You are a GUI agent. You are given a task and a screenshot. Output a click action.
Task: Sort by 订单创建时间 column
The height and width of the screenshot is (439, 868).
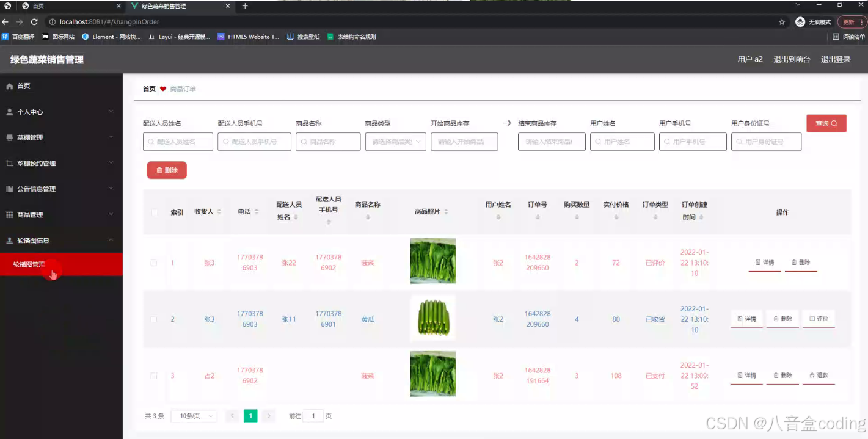pyautogui.click(x=701, y=217)
